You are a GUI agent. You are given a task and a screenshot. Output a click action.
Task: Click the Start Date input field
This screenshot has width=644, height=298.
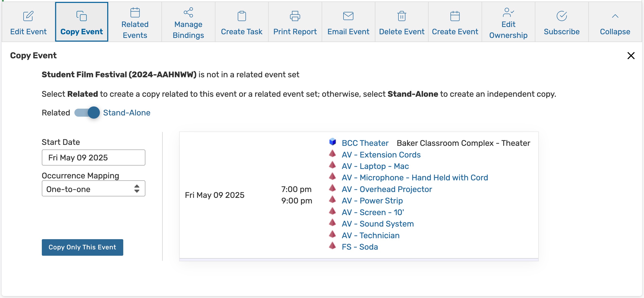click(93, 158)
